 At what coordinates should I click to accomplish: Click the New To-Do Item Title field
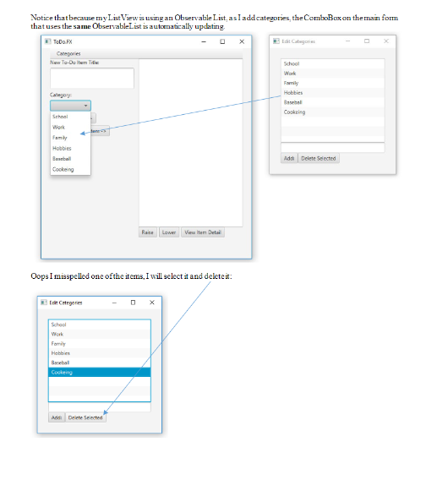(92, 78)
